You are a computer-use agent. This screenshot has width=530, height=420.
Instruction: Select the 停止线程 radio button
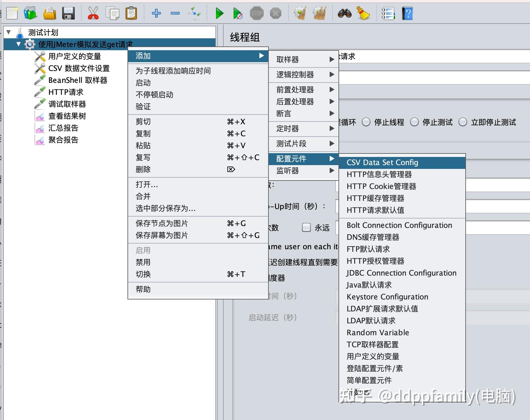pos(366,122)
